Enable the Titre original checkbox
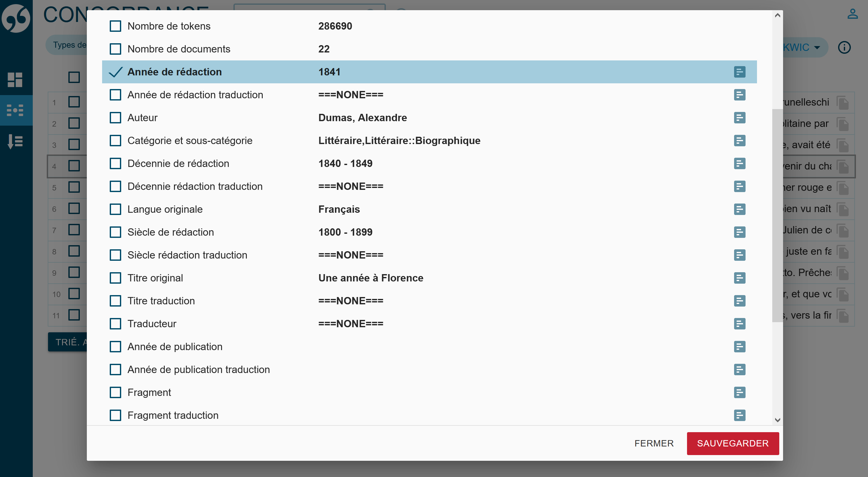Screen dimensions: 868x477 click(115, 278)
